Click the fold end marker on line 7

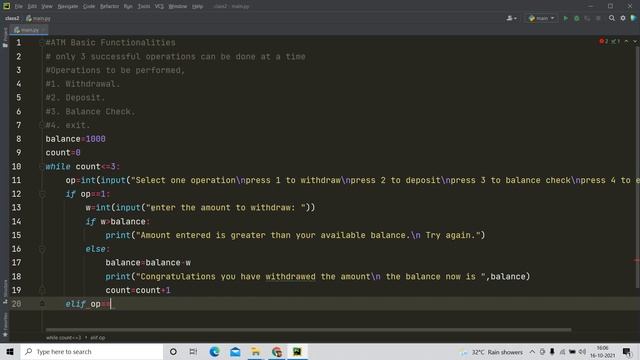point(42,125)
